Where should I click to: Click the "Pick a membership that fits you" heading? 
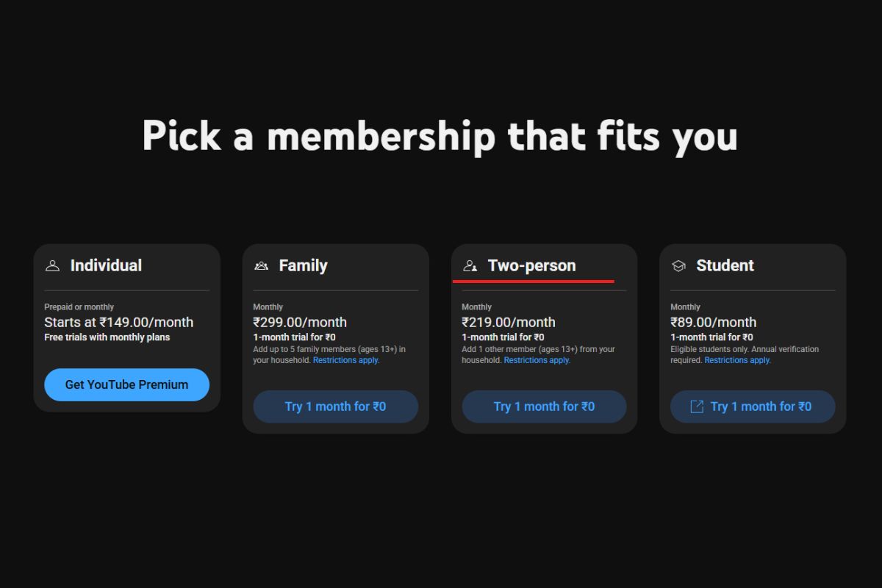(x=440, y=136)
